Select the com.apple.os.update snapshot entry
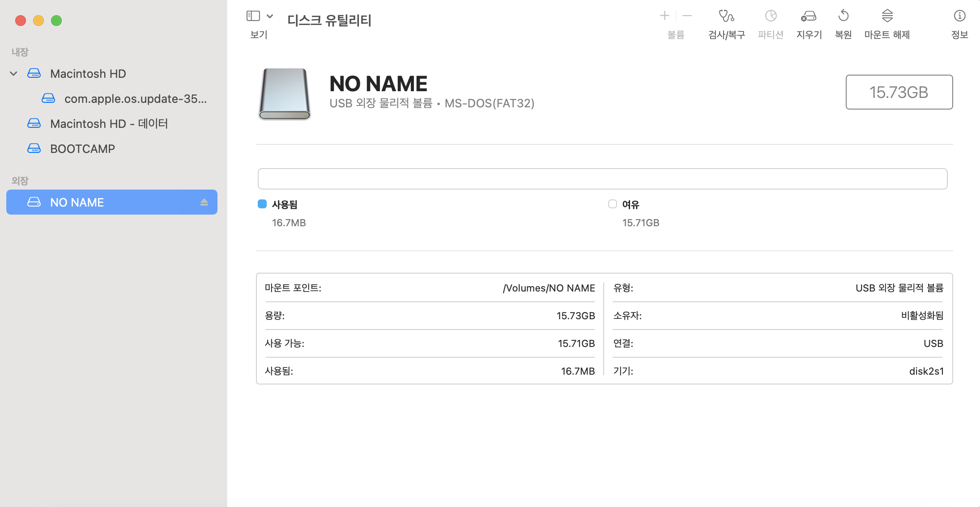This screenshot has height=507, width=980. pyautogui.click(x=135, y=98)
